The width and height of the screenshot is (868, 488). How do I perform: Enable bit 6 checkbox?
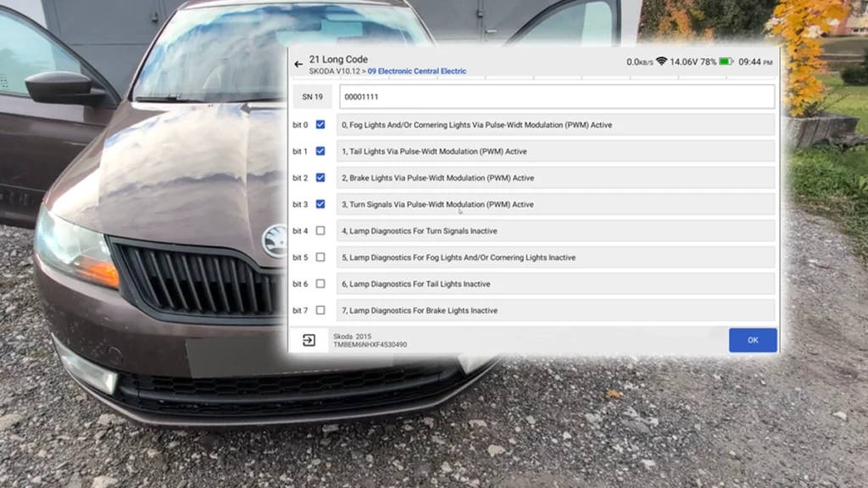pyautogui.click(x=320, y=284)
